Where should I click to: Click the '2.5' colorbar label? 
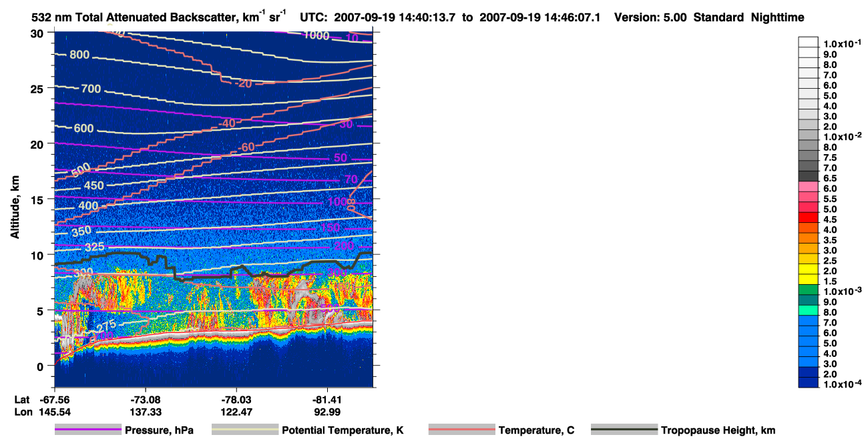coord(830,261)
